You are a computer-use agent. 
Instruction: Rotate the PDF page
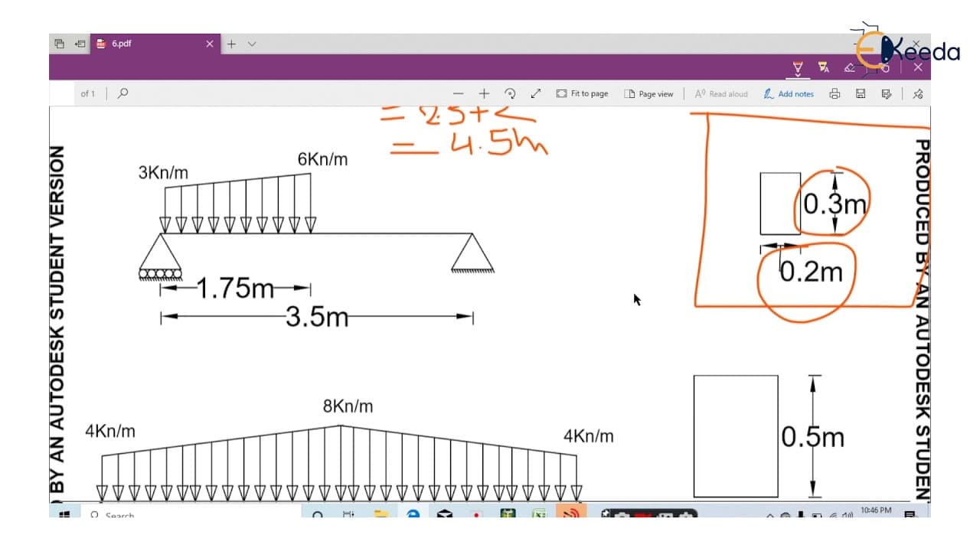[510, 93]
